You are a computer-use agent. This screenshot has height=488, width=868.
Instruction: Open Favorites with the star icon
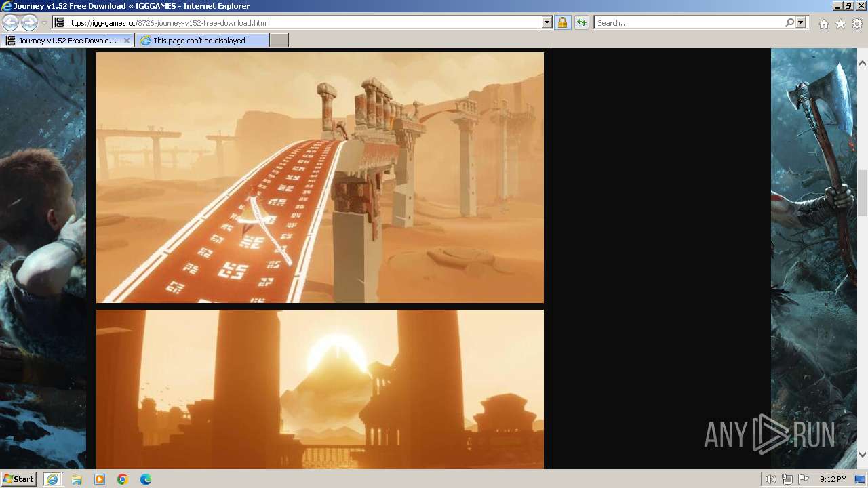[x=840, y=24]
